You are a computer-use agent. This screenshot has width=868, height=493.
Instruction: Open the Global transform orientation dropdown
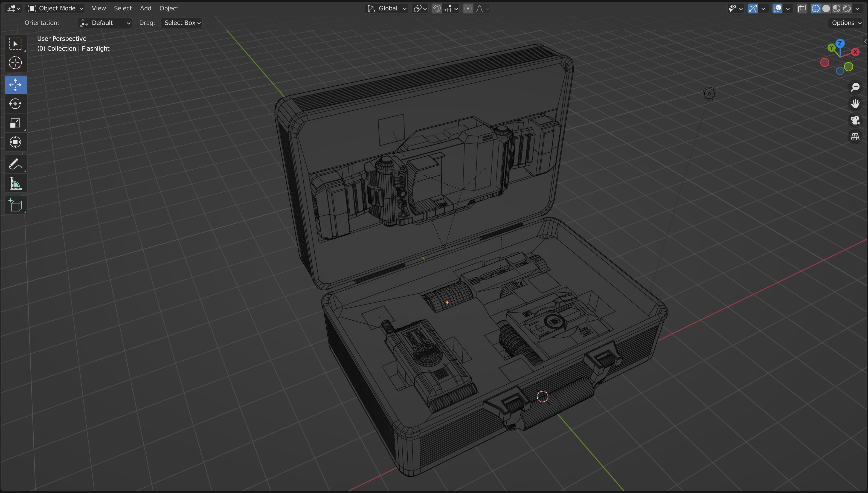(386, 8)
